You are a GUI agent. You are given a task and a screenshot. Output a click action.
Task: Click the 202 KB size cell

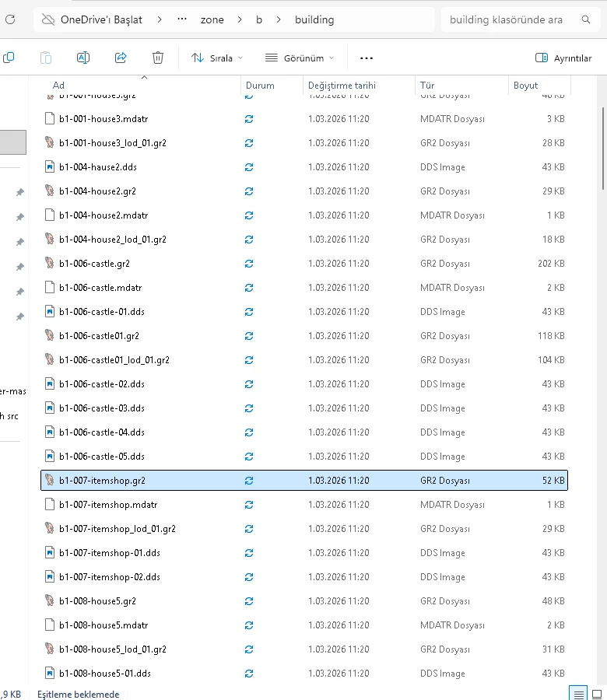coord(551,264)
